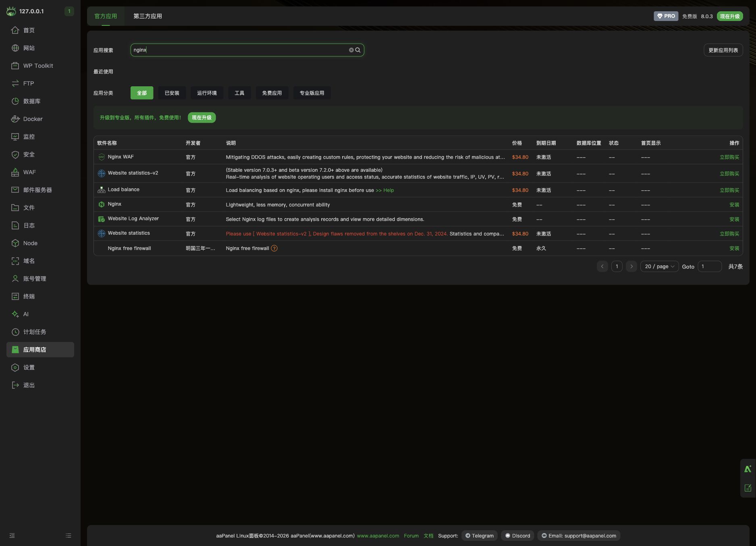Click 立即购买 for Website statistics-v2
The height and width of the screenshot is (546, 756).
(x=729, y=174)
